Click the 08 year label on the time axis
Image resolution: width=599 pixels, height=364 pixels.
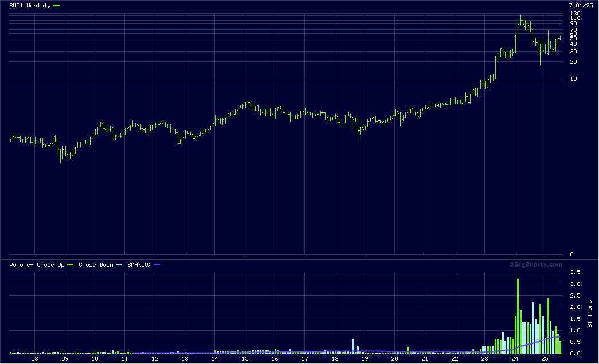coord(35,359)
